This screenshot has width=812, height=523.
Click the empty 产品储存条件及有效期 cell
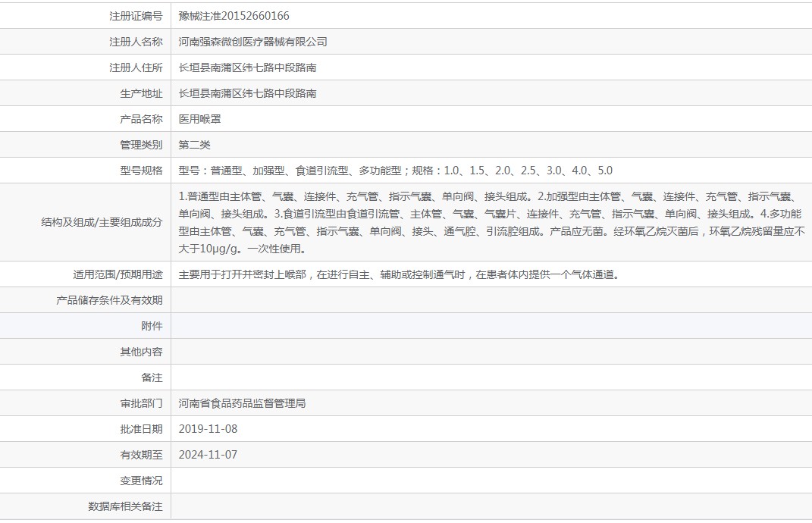click(x=491, y=300)
